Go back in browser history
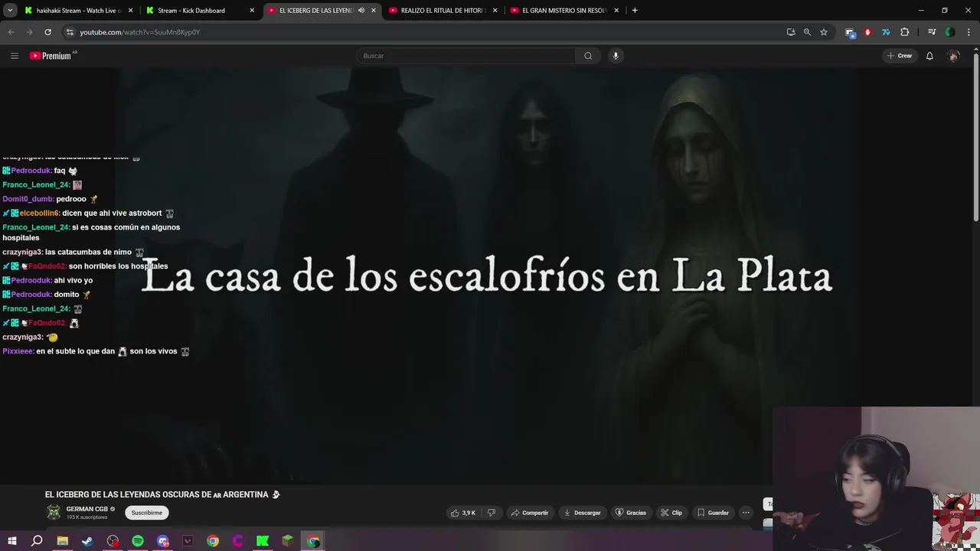 tap(11, 32)
